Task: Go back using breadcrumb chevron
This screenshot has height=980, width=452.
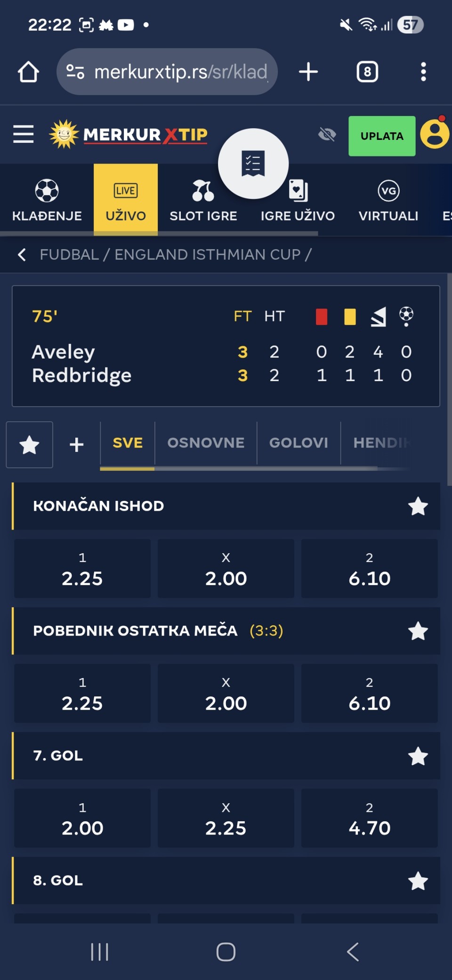Action: coord(22,255)
